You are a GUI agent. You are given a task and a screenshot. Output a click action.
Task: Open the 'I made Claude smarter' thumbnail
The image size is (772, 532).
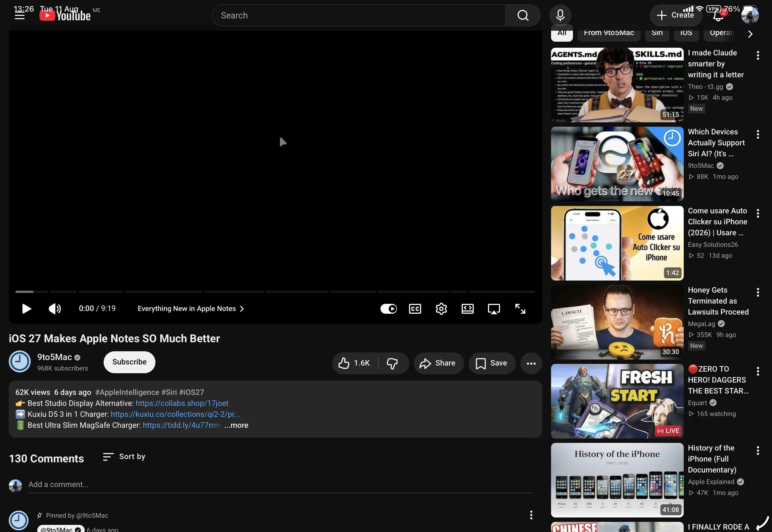pyautogui.click(x=617, y=85)
